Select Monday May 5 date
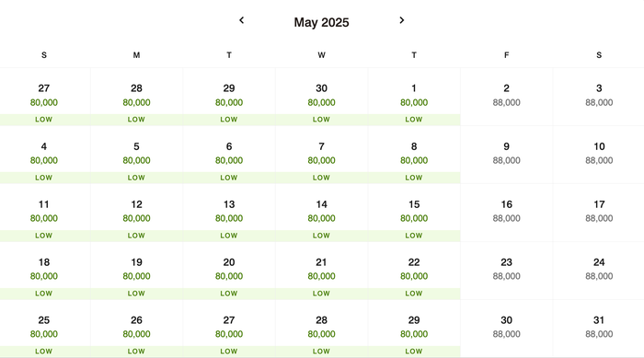 136,155
